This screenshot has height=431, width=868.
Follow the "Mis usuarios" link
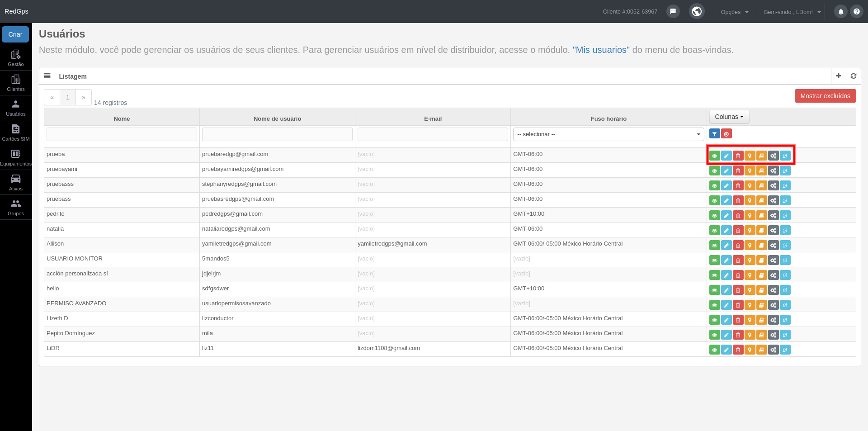pyautogui.click(x=601, y=50)
